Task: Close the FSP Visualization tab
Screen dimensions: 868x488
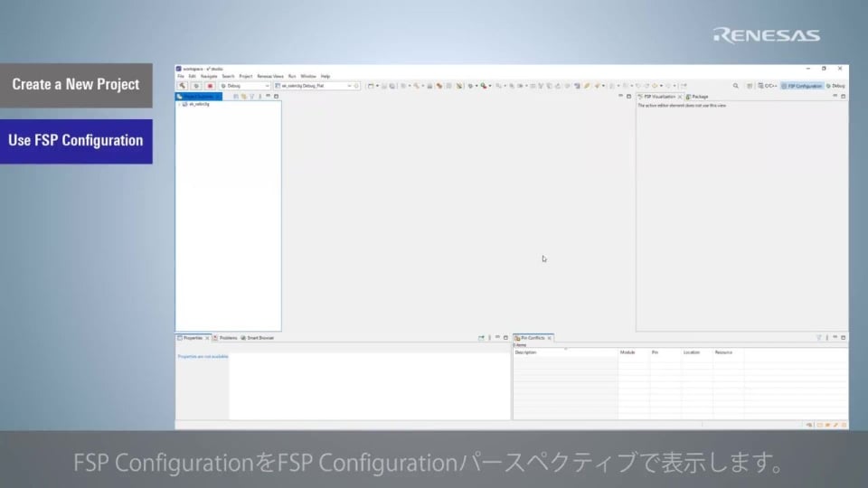Action: coord(680,97)
